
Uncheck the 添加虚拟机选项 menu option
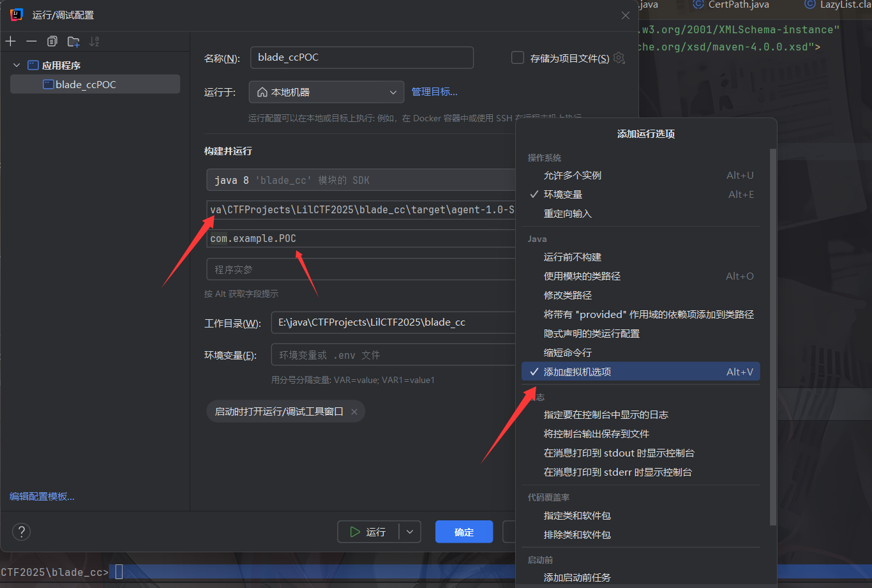pos(577,372)
